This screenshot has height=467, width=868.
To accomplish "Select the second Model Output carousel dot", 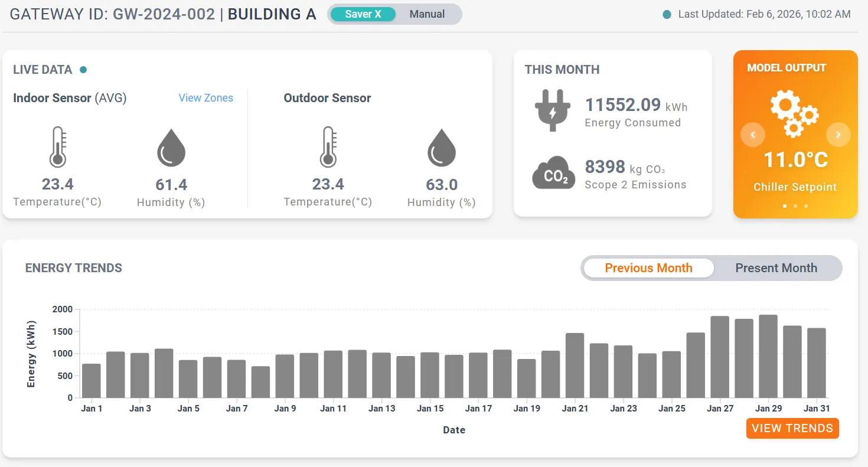I will (795, 206).
